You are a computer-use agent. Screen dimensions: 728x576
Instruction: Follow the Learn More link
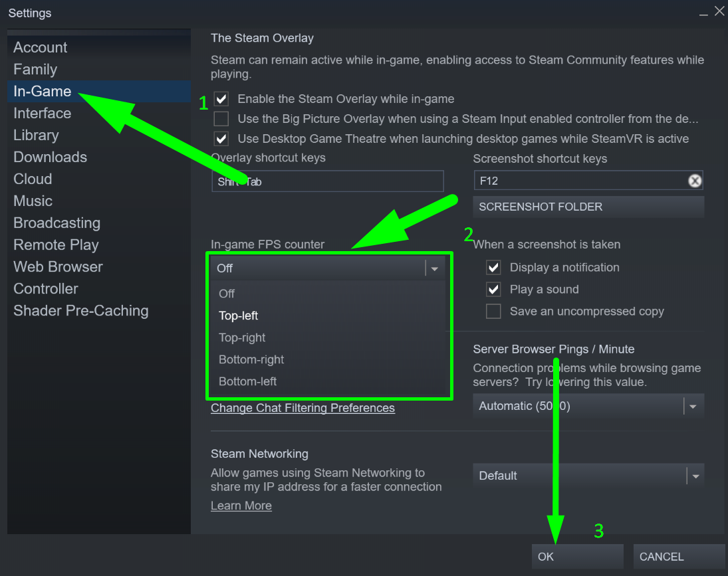point(241,506)
